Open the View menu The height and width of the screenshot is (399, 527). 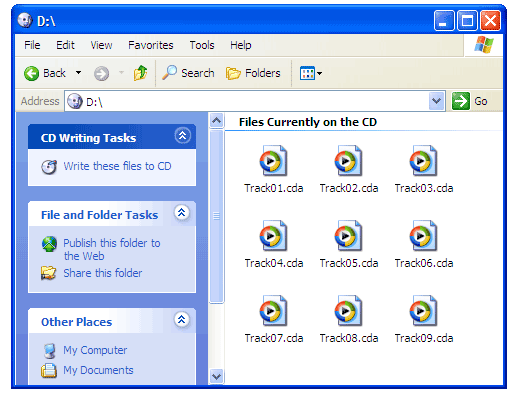tap(101, 45)
